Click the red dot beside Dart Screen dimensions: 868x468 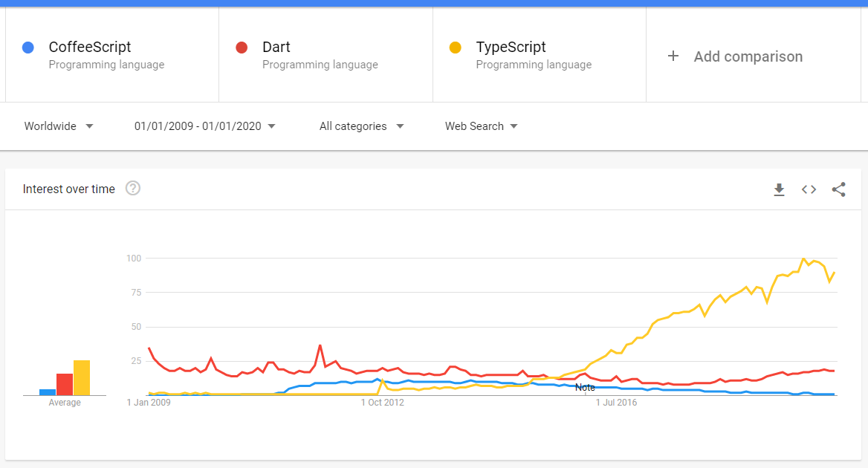click(242, 47)
